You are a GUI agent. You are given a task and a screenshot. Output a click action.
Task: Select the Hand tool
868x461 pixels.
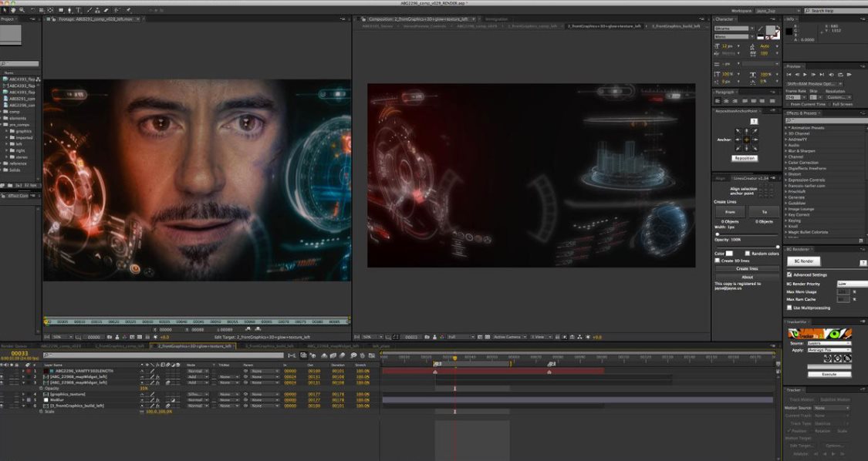(13, 10)
